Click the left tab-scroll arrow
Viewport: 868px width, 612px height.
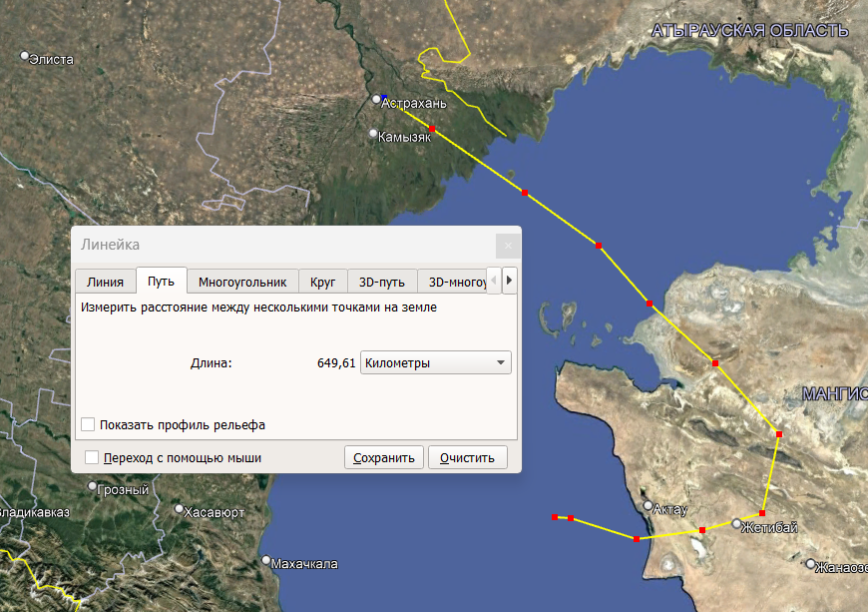494,281
